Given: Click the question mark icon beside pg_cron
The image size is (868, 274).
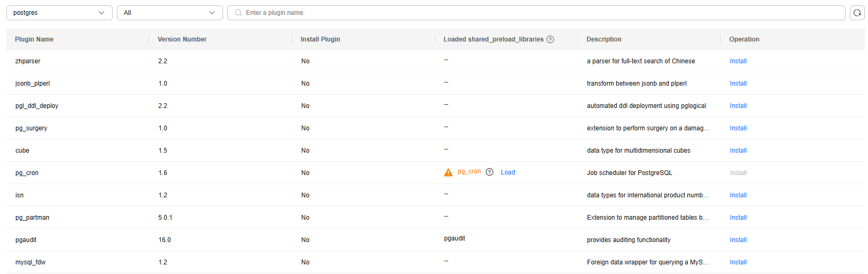Looking at the screenshot, I should (x=490, y=172).
